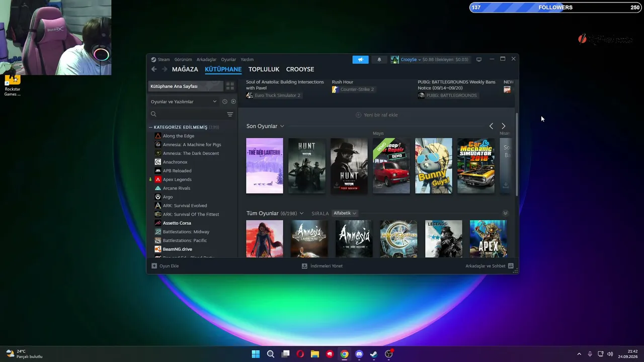This screenshot has height=362, width=644.
Task: Switch to Big Picture mode icon
Action: point(478,59)
